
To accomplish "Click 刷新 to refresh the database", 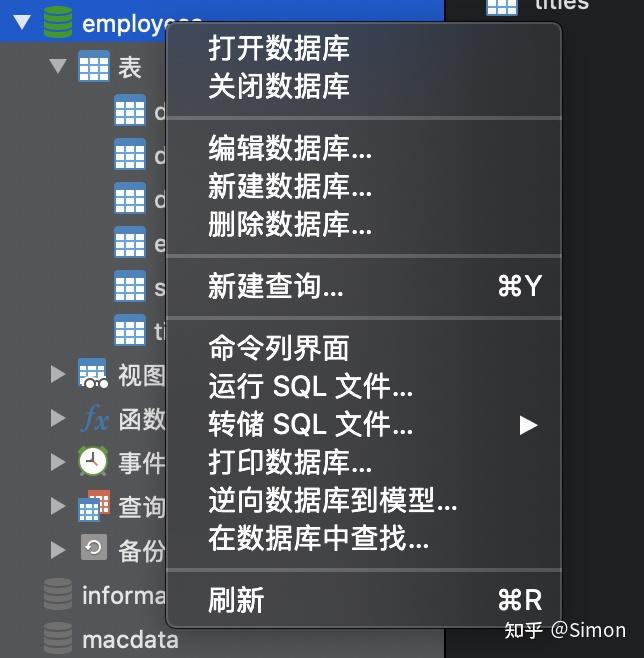I will click(237, 600).
